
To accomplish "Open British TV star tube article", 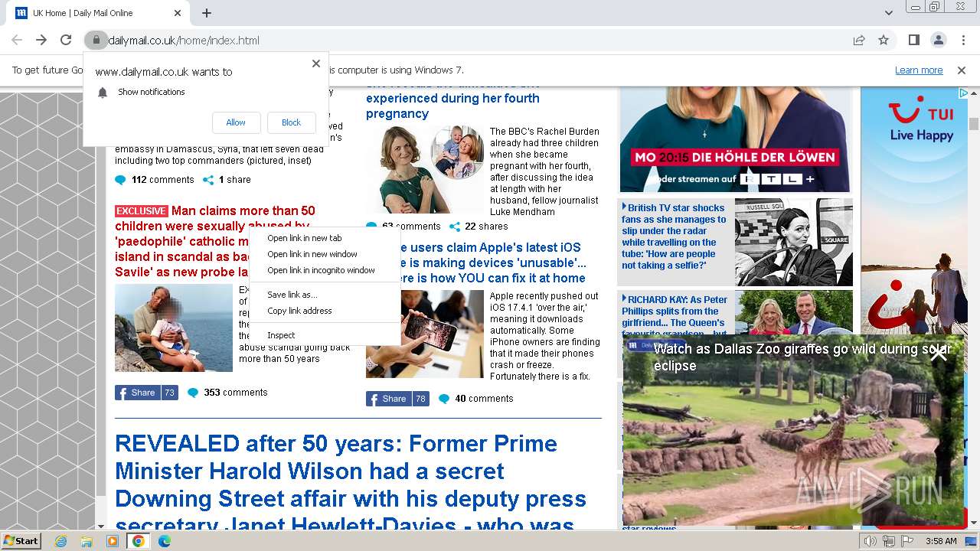I will 674,236.
